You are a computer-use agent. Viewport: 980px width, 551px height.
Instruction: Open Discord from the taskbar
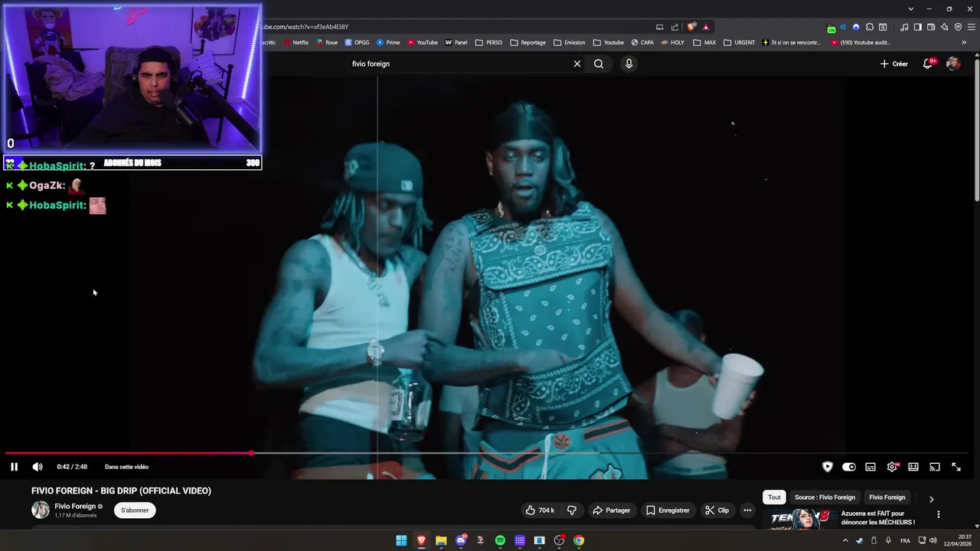coord(461,541)
